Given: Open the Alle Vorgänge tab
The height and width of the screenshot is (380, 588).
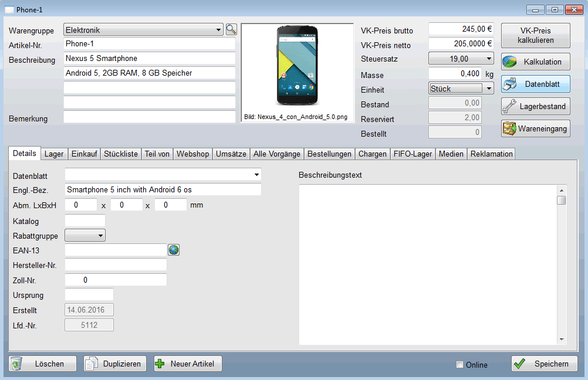Looking at the screenshot, I should 277,154.
